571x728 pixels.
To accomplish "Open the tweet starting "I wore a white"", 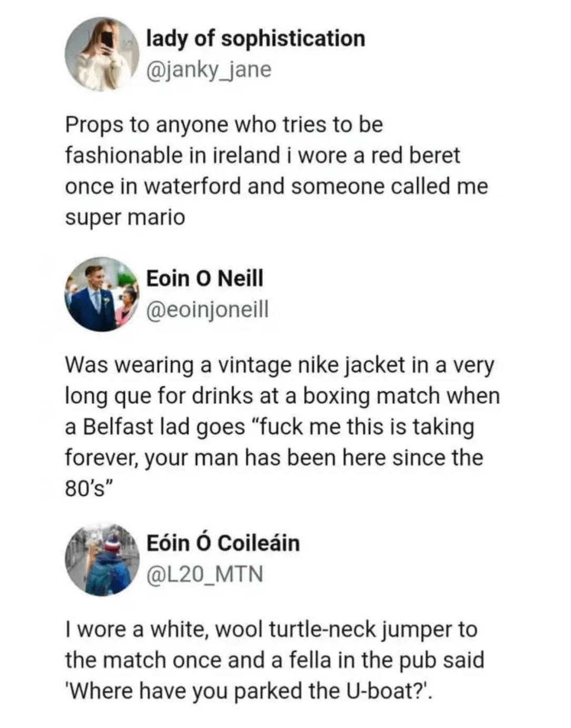I will [x=274, y=660].
